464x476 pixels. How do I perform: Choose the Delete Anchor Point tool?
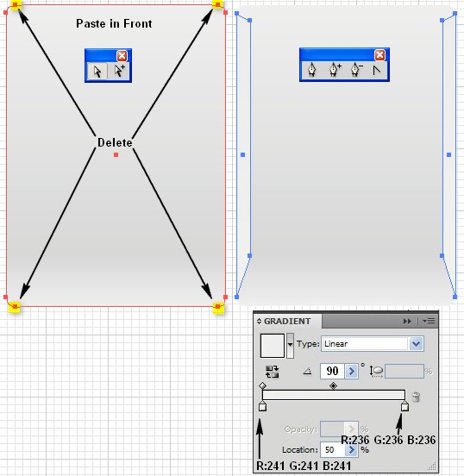pyautogui.click(x=356, y=70)
